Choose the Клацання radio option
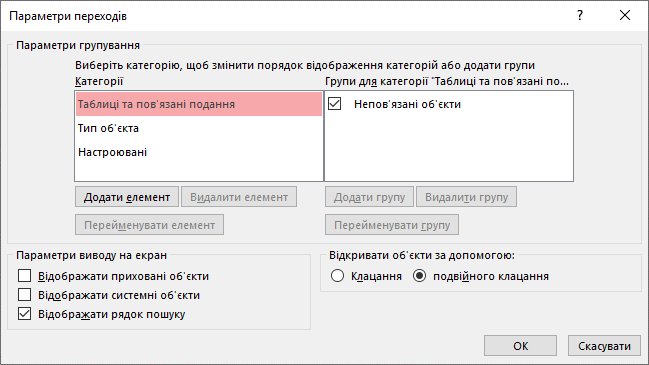The width and height of the screenshot is (649, 365). coord(337,276)
